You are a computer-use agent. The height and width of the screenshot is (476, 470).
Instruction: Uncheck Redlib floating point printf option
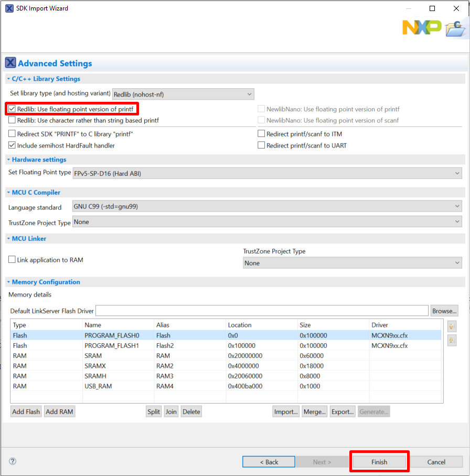(12, 109)
